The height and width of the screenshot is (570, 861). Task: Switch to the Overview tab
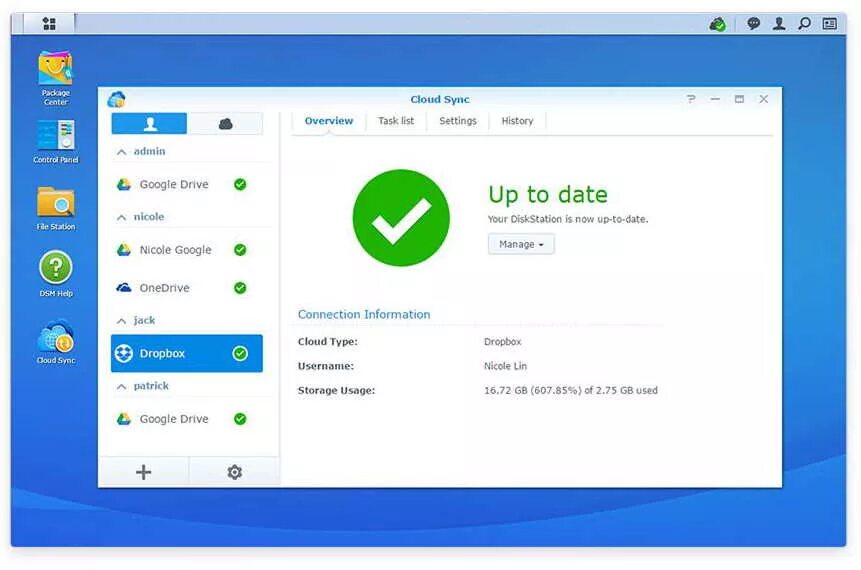328,121
